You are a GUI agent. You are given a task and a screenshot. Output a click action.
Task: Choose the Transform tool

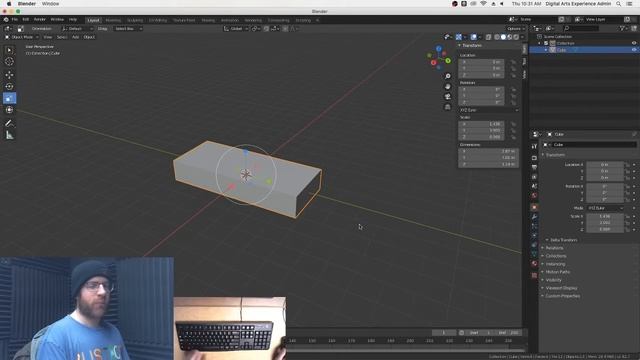(x=9, y=110)
